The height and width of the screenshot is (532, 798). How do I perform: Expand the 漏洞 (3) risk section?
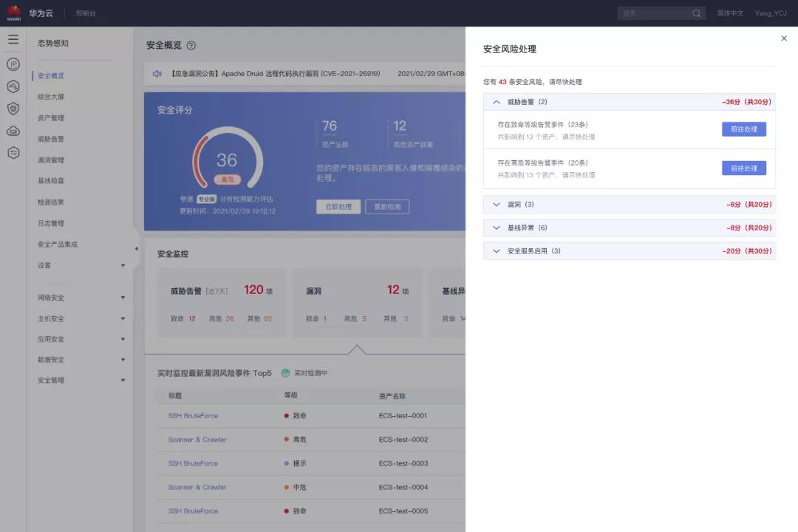pos(497,204)
